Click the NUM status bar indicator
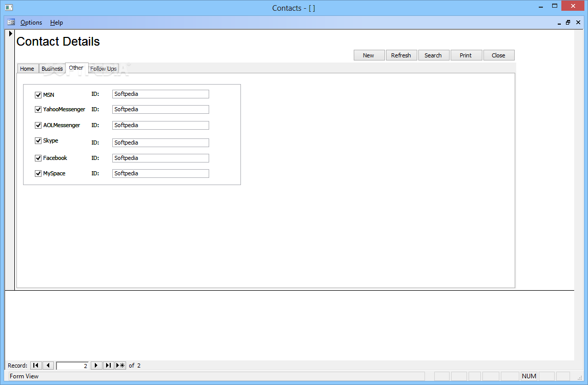The image size is (588, 385). [529, 376]
